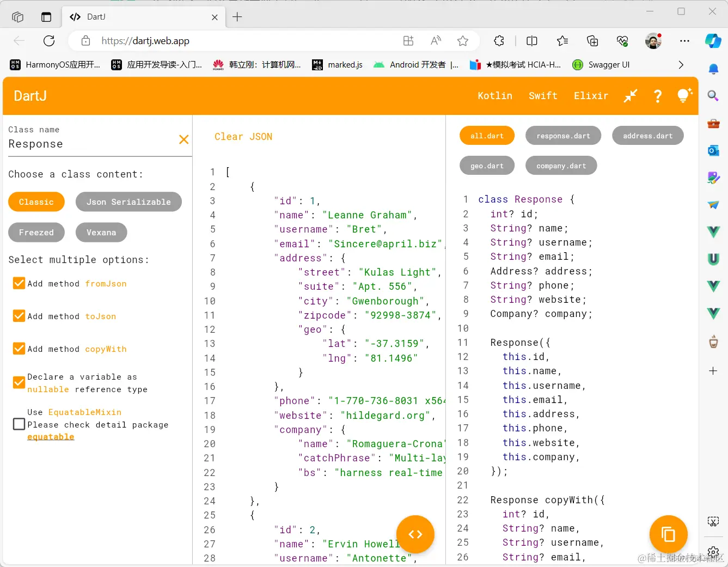Open the browser settings and more menu

684,41
